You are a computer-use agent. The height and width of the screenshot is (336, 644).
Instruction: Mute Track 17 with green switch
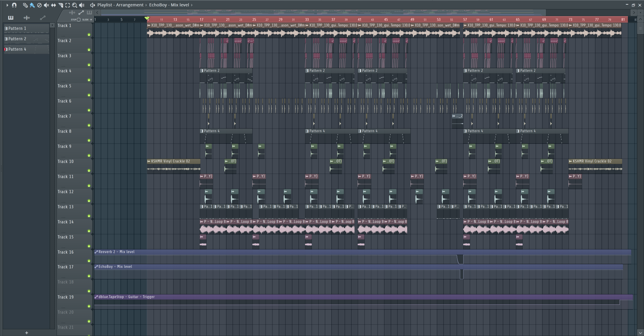(x=89, y=276)
